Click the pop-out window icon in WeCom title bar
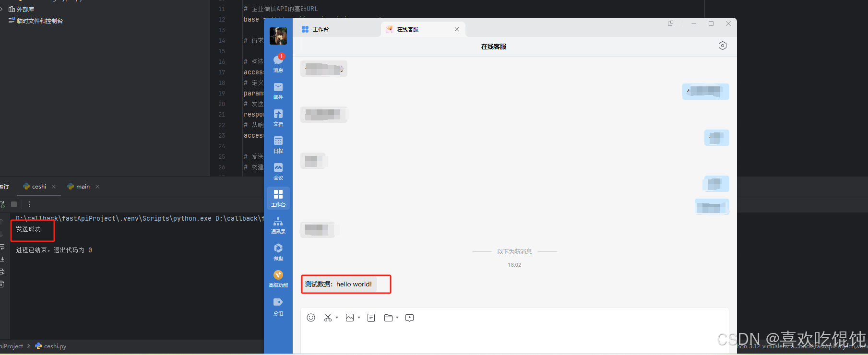The height and width of the screenshot is (355, 868). (670, 24)
